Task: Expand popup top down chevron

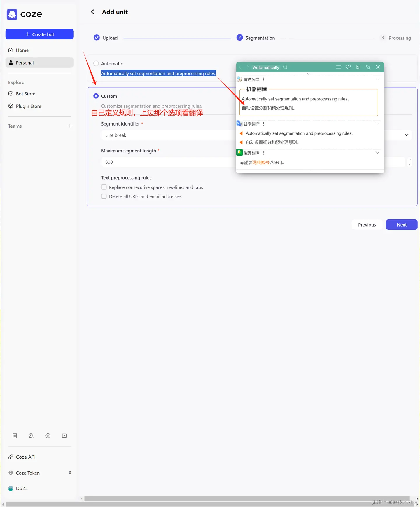Action: (x=309, y=74)
